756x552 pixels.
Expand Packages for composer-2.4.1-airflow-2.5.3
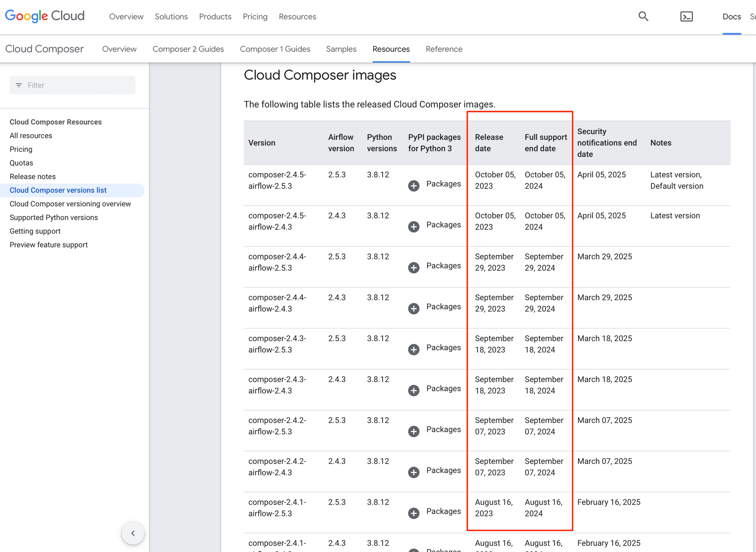(x=414, y=513)
